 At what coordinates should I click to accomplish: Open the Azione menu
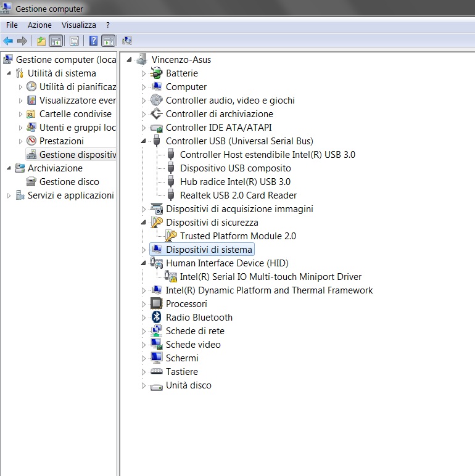tap(39, 25)
